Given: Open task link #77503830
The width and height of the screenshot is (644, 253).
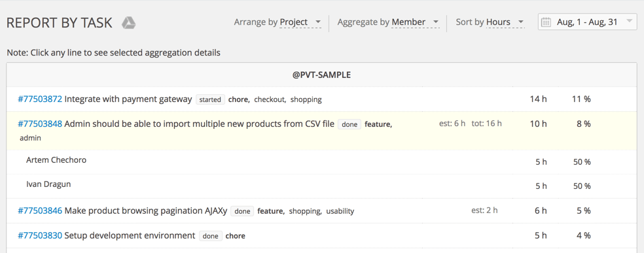Looking at the screenshot, I should (40, 236).
